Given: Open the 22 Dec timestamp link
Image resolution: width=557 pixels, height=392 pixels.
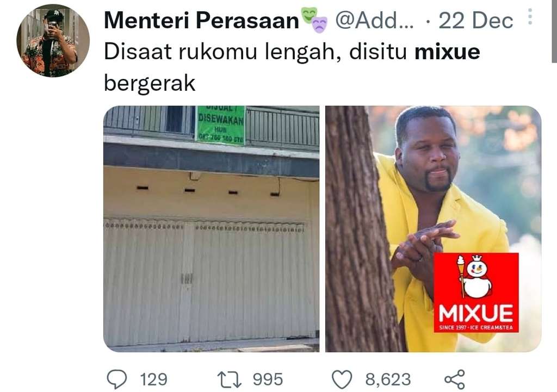Looking at the screenshot, I should [475, 21].
